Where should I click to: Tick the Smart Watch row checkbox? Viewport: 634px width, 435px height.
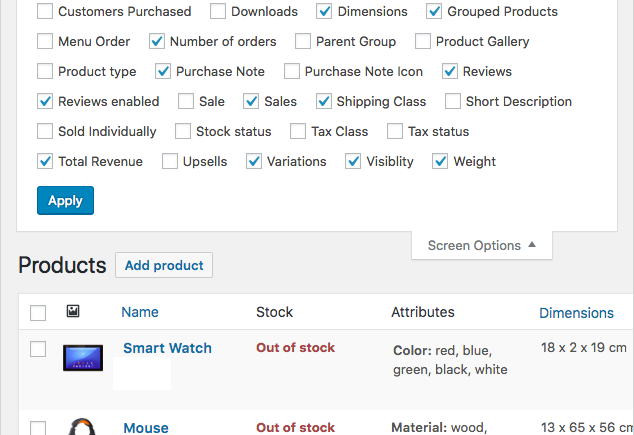[x=38, y=349]
